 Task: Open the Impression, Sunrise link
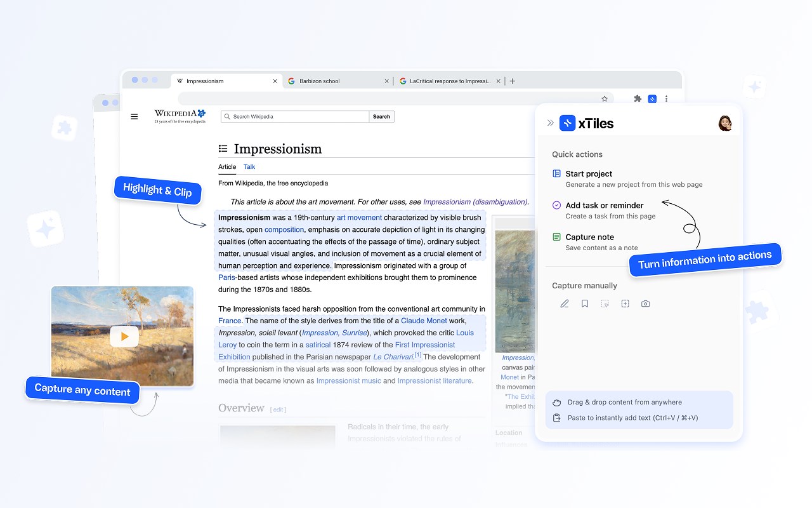tap(333, 333)
